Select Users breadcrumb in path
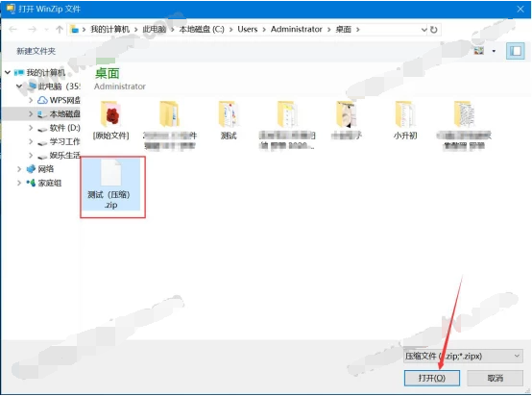The width and height of the screenshot is (532, 396). pyautogui.click(x=248, y=30)
